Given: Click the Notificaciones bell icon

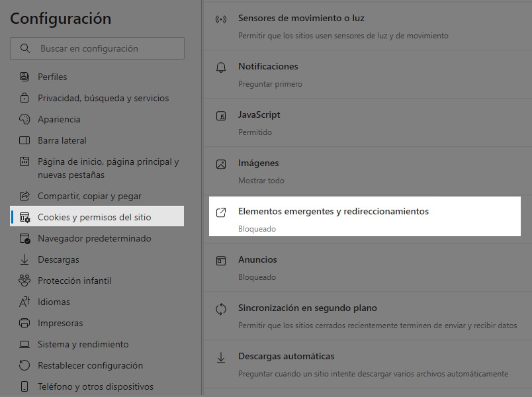Looking at the screenshot, I should click(x=221, y=67).
